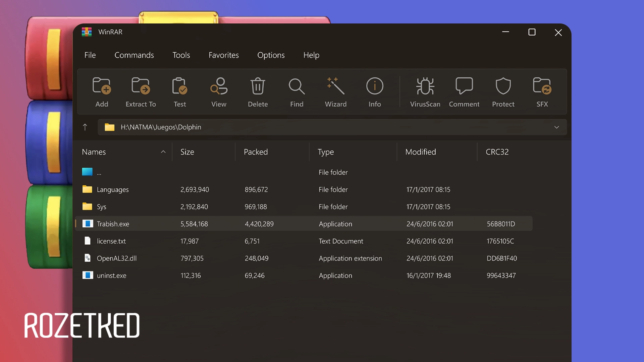Run the VirusScan bug icon
This screenshot has width=644, height=362.
tap(425, 86)
